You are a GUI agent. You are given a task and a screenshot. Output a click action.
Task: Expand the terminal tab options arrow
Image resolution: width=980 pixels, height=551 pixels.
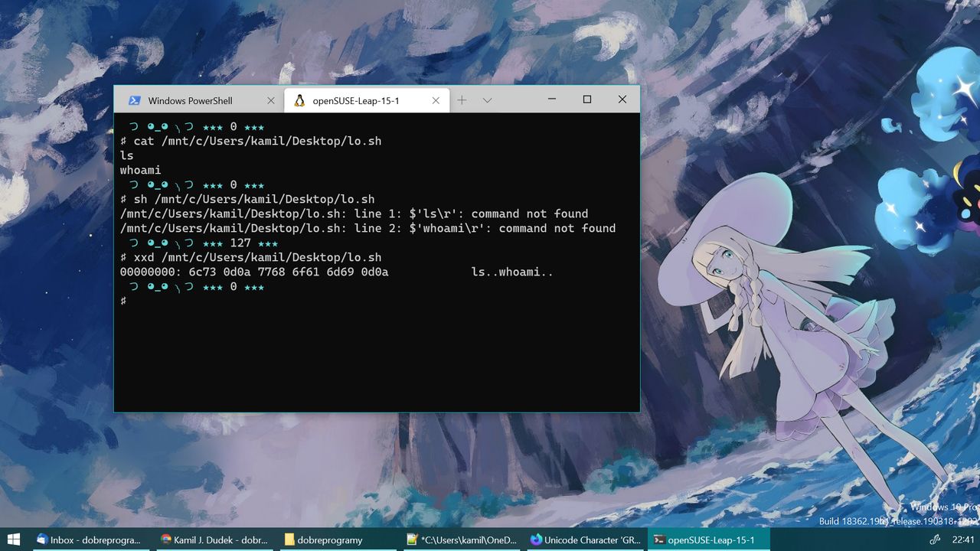[x=488, y=99]
